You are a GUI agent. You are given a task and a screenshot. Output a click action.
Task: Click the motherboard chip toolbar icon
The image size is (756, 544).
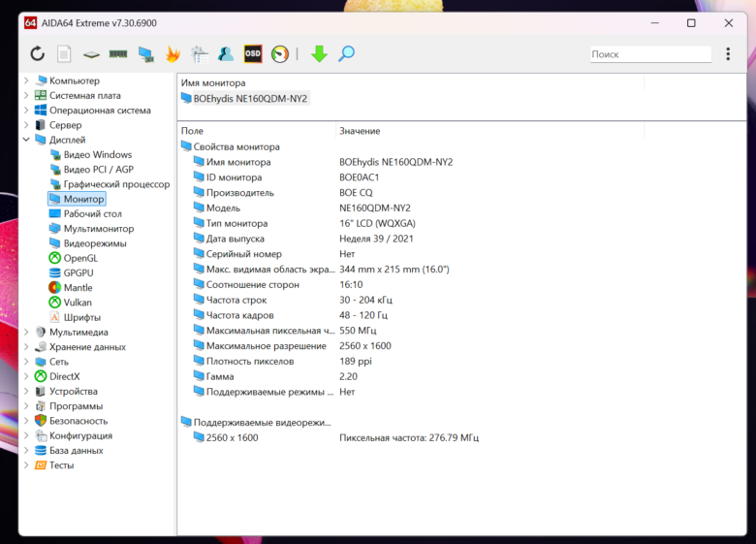pyautogui.click(x=91, y=54)
